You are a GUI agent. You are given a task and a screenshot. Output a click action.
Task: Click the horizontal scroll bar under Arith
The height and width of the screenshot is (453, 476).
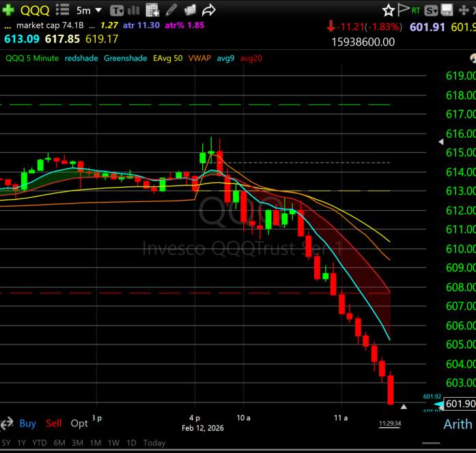(x=431, y=443)
